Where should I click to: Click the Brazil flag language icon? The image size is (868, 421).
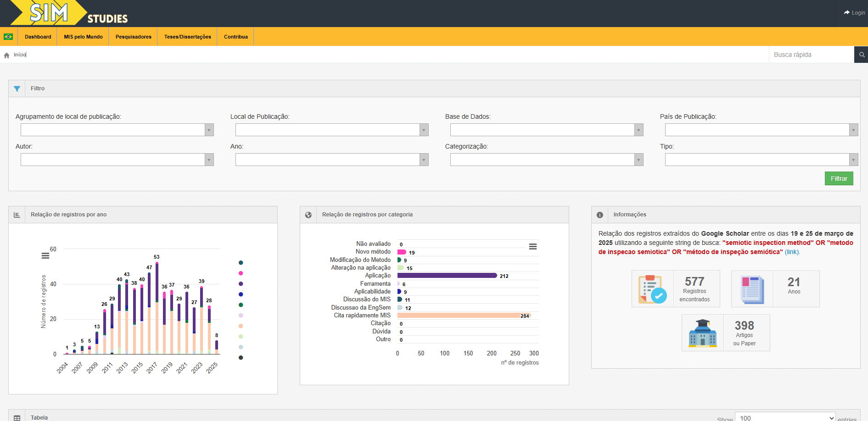click(8, 37)
